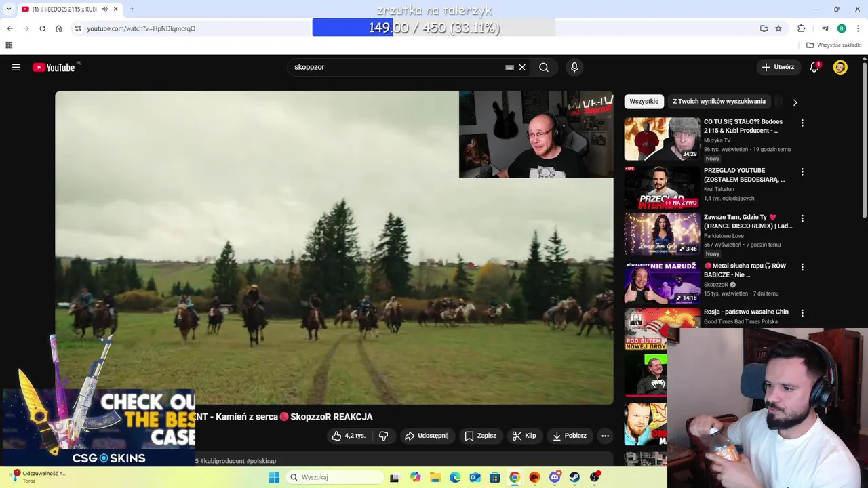Go back with the browser back arrow
The width and height of the screenshot is (868, 488).
pyautogui.click(x=9, y=28)
